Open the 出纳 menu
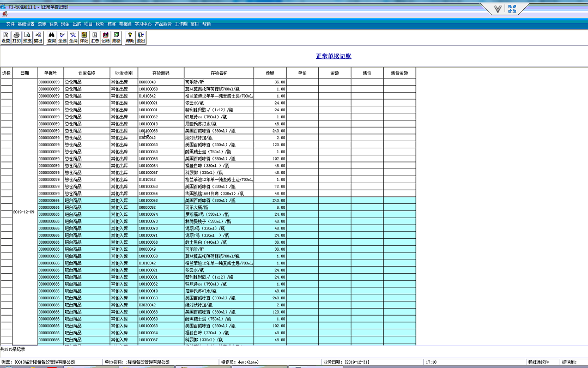 (x=77, y=24)
